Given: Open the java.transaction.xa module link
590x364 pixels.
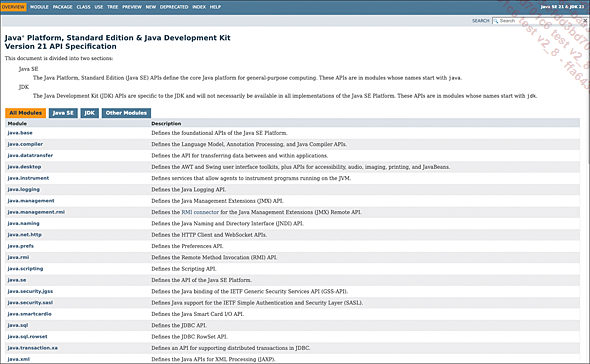Looking at the screenshot, I should (33, 347).
